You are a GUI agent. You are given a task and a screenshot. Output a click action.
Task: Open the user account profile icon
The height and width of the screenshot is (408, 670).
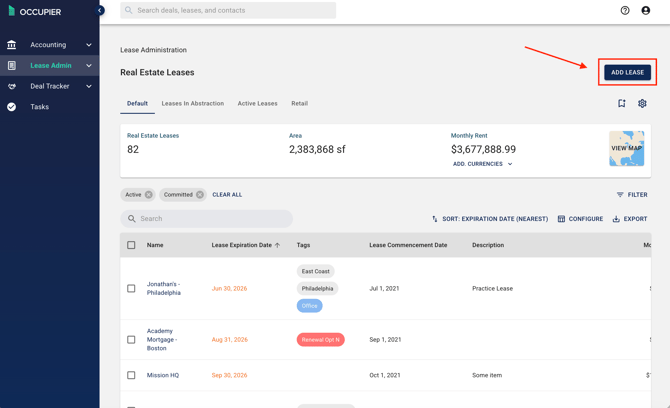point(646,10)
